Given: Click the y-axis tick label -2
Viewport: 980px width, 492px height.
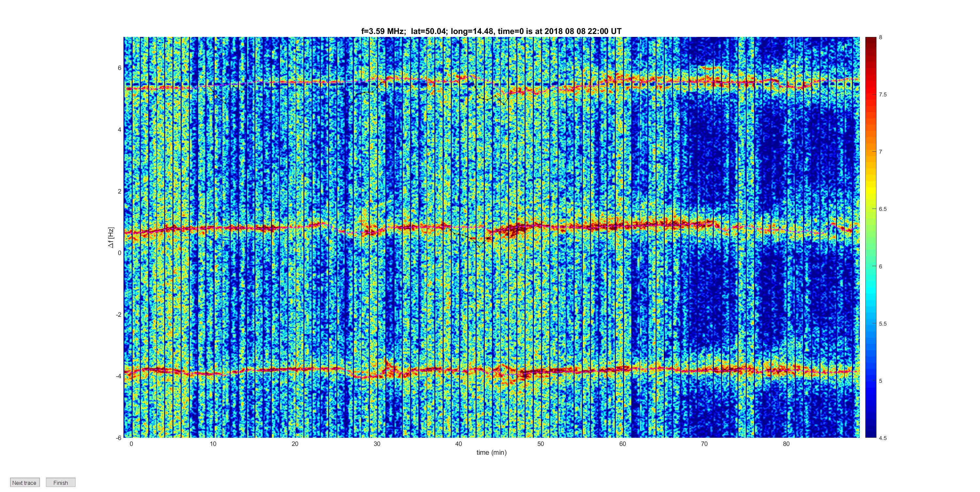Looking at the screenshot, I should pyautogui.click(x=119, y=314).
